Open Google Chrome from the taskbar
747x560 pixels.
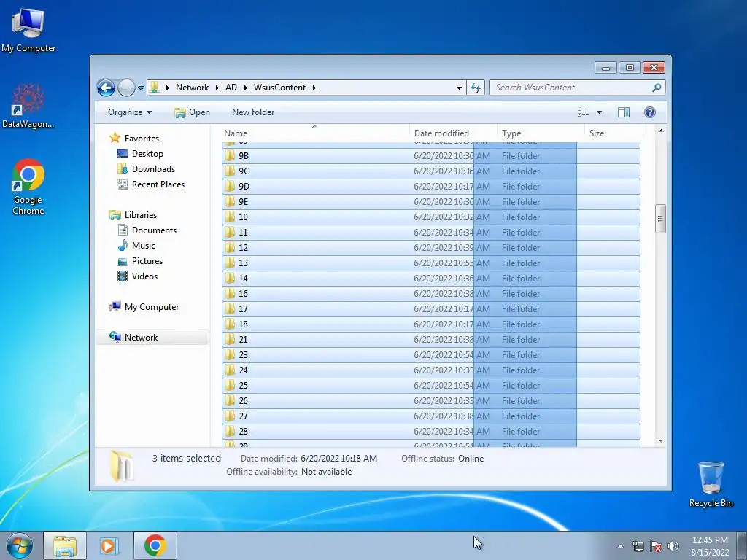click(x=155, y=545)
